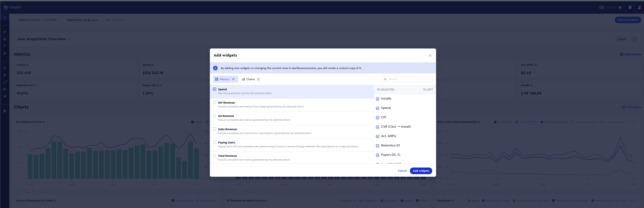Uncheck Payers D3, % in selected list

point(378,155)
